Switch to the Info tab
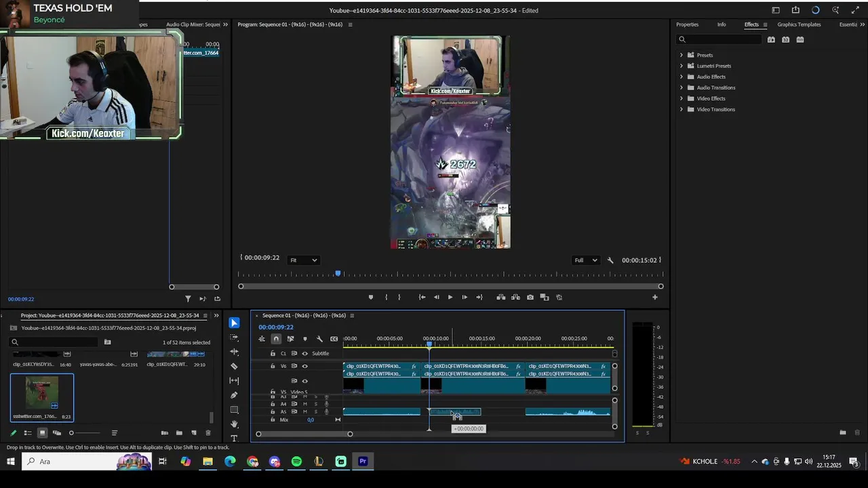Image resolution: width=868 pixels, height=488 pixels. 722,24
